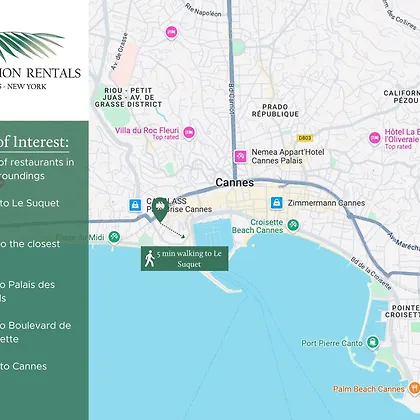Click the Palm Beach Cannes text label
Viewport: 420px width, 420px height.
(x=369, y=389)
